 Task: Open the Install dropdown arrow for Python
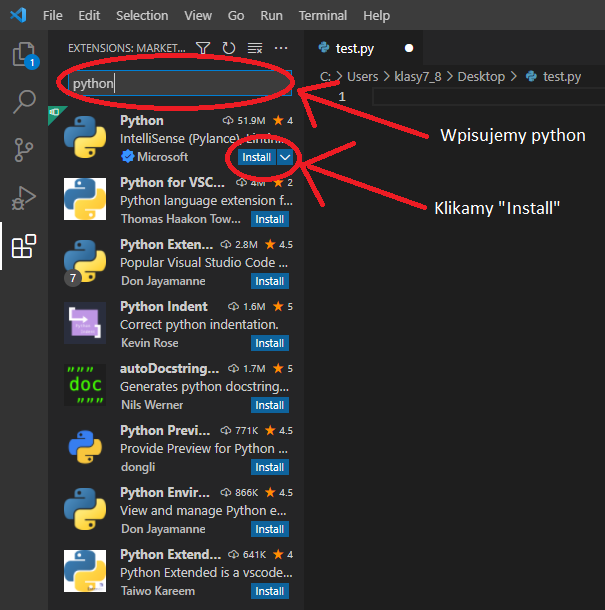click(x=285, y=157)
